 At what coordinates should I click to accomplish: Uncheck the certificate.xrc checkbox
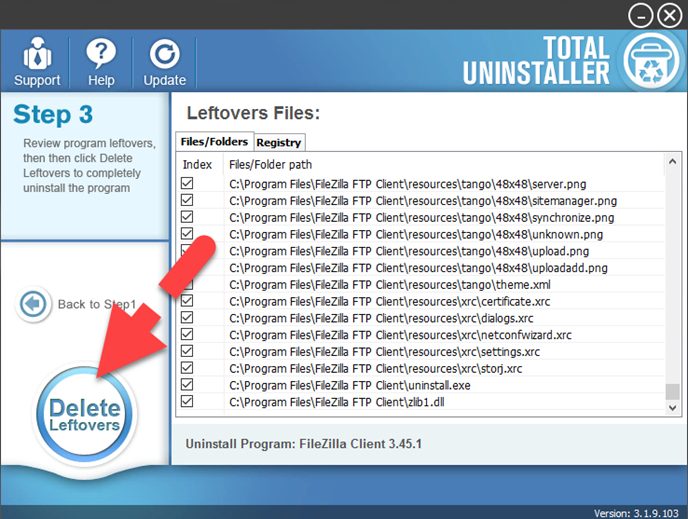187,301
